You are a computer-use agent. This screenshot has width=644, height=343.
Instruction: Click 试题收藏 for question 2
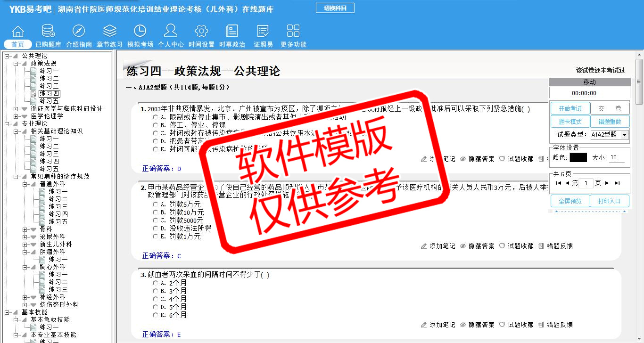(517, 246)
